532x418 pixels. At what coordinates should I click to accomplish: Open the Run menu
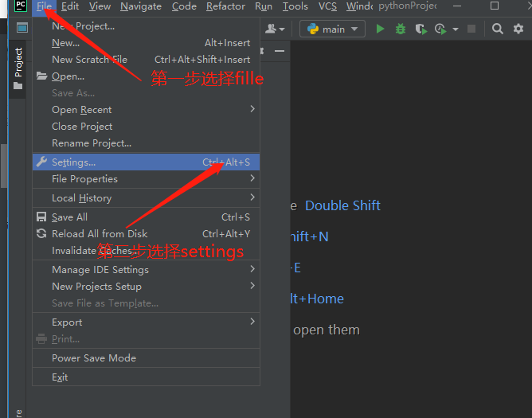[264, 6]
